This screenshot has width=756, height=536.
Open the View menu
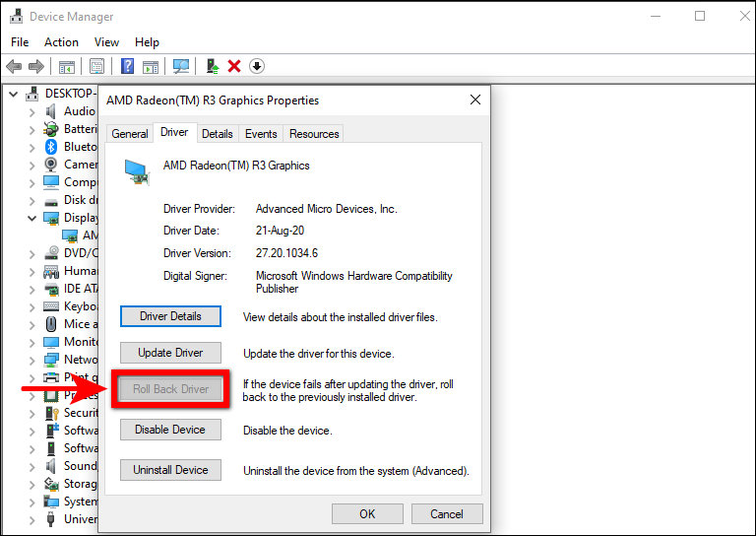106,42
